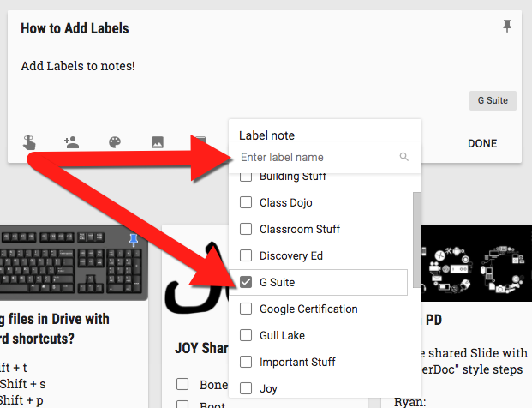The image size is (532, 408).
Task: Click the label list scrollbar
Action: pos(416,240)
